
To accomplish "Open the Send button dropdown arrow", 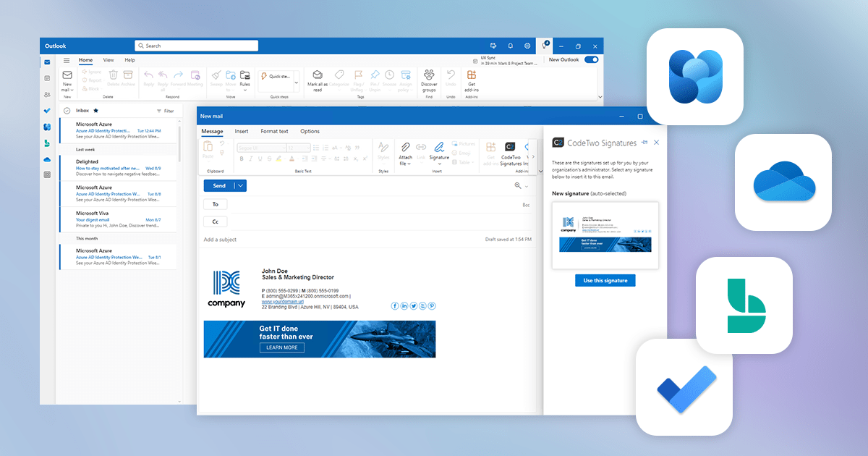I will pos(241,185).
